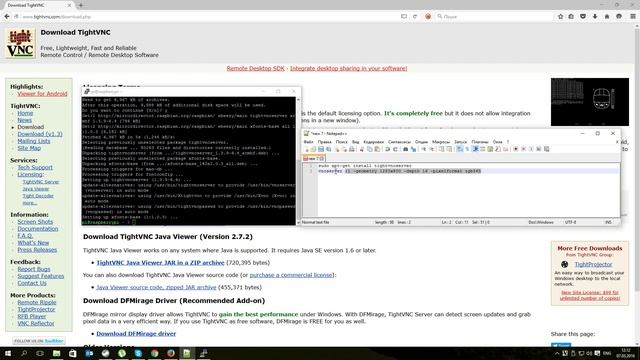This screenshot has width=640, height=360.
Task: Click the Firefox icon on the taskbar
Action: point(171,353)
